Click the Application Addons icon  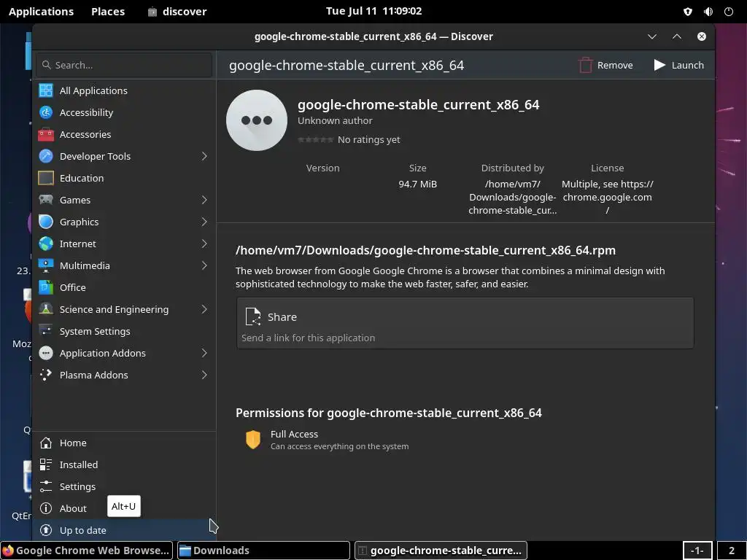[x=46, y=354]
